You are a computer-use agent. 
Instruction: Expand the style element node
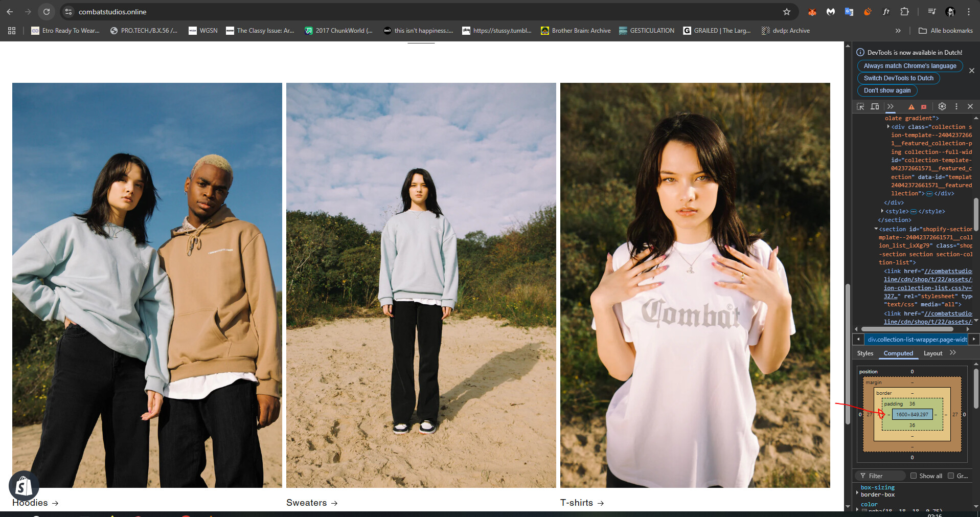pyautogui.click(x=882, y=211)
